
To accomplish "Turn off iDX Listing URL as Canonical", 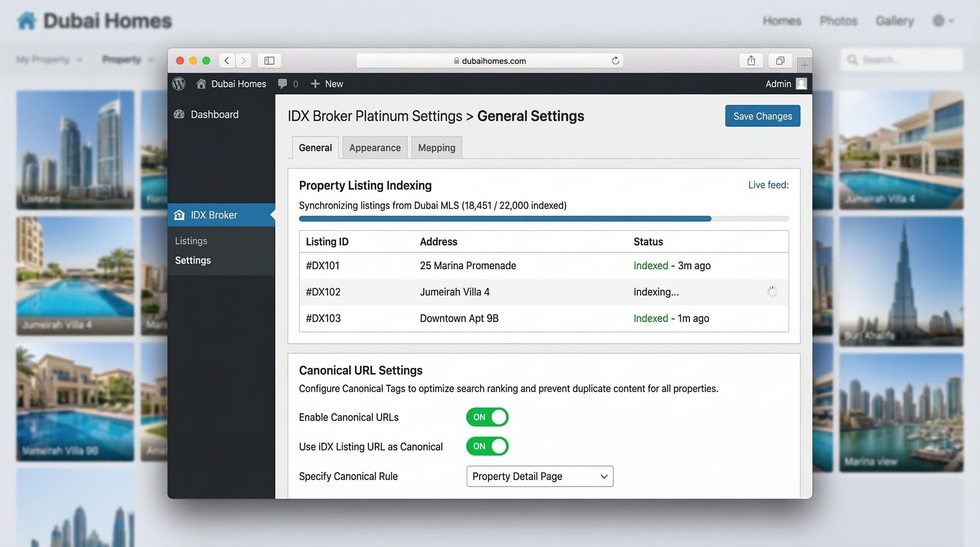I will click(488, 446).
